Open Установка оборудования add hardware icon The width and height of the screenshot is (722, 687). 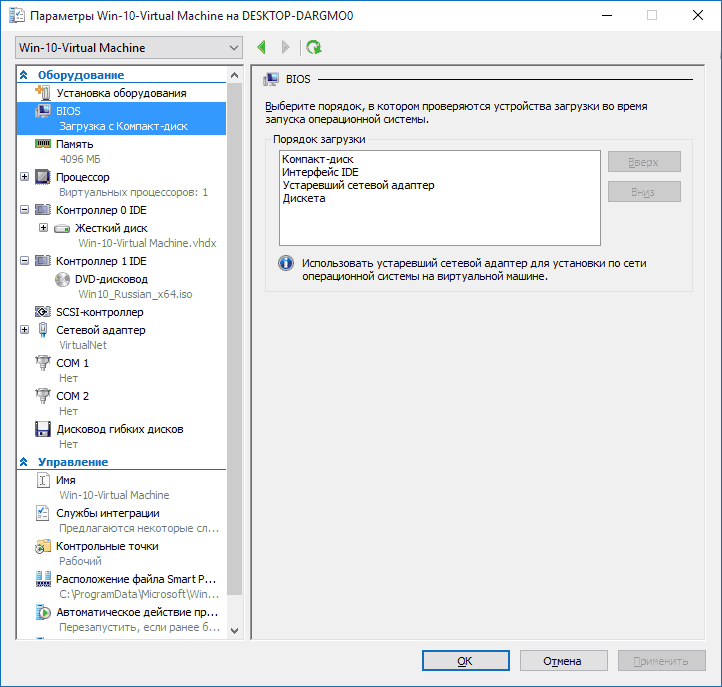click(43, 93)
